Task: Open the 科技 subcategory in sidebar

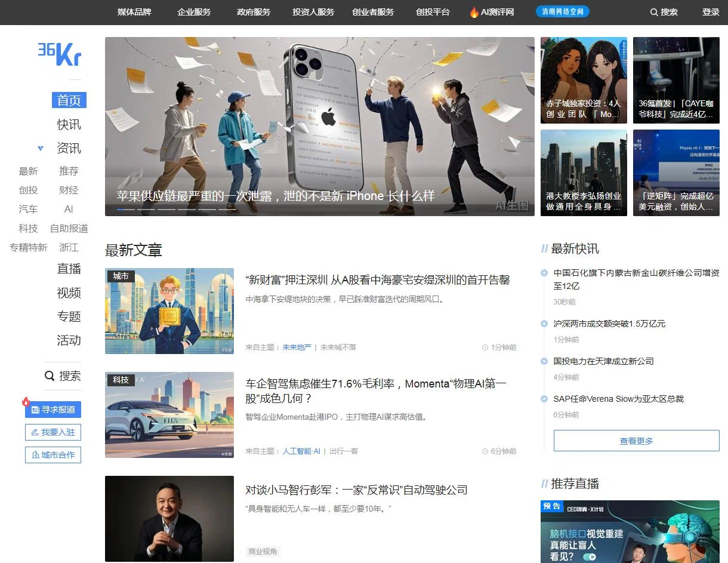Action: (x=28, y=229)
